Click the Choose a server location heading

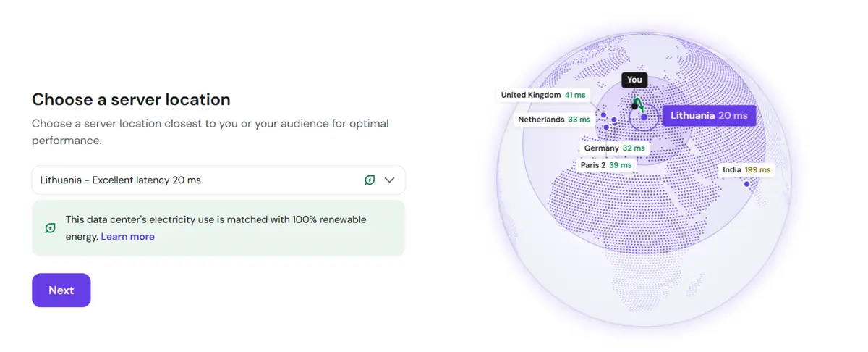(131, 99)
